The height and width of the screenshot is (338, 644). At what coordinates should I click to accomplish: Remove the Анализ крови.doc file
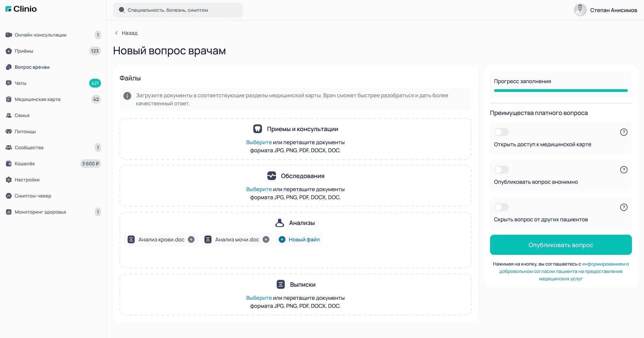(191, 239)
